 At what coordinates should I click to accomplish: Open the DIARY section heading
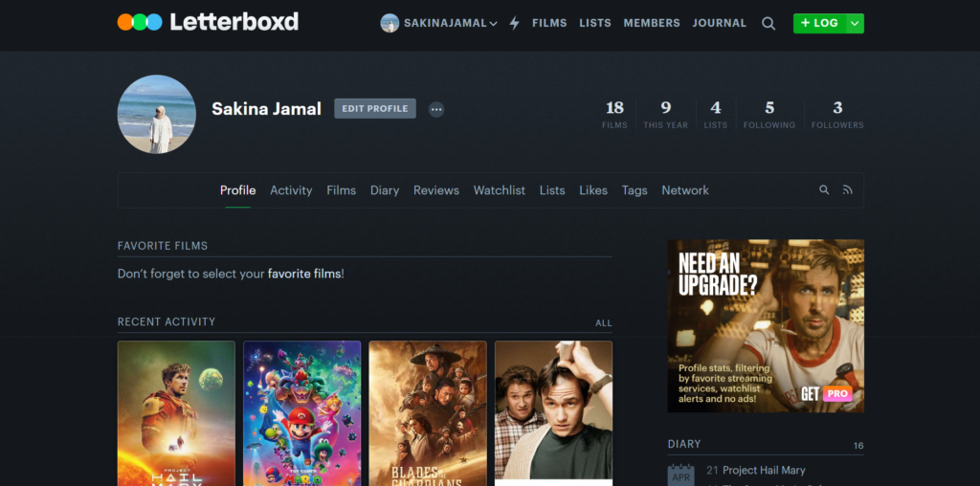point(684,444)
